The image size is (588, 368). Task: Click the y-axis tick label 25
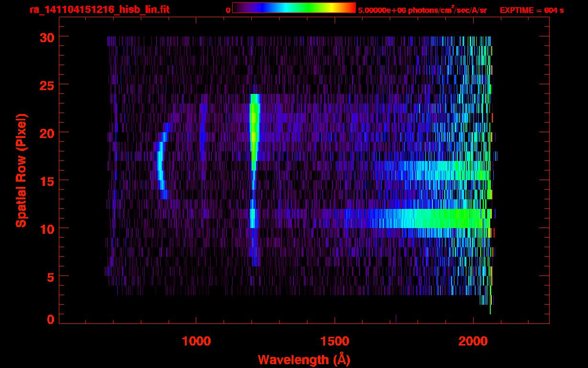tap(46, 85)
